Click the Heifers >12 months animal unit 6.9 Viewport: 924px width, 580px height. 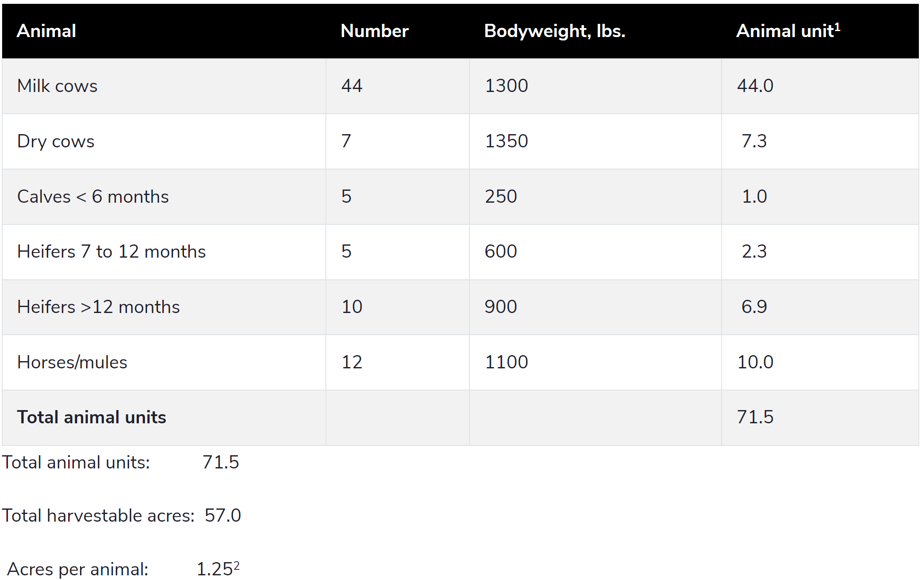754,307
